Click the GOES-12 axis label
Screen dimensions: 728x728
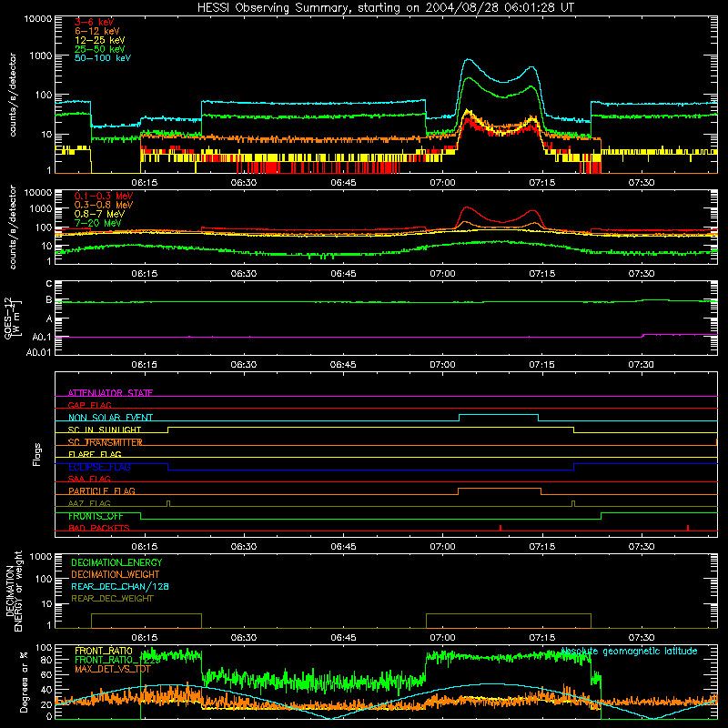12,318
